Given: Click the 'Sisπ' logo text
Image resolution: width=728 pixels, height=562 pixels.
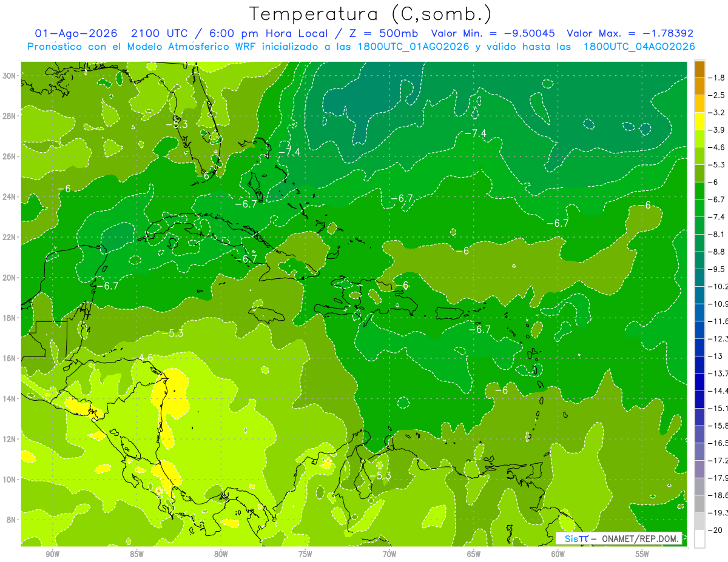Looking at the screenshot, I should point(576,538).
